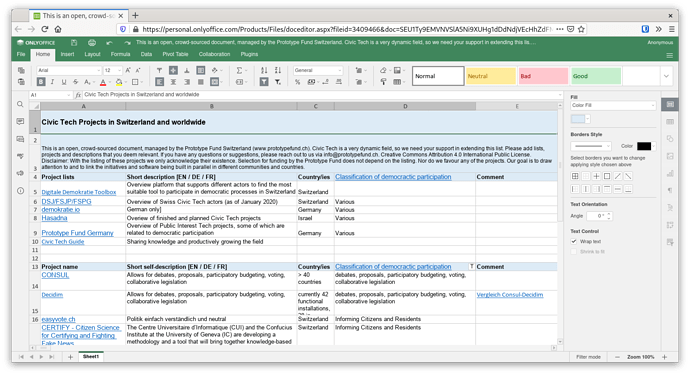Open the font name dropdown
Viewport: 690px width, 375px height.
(98, 70)
